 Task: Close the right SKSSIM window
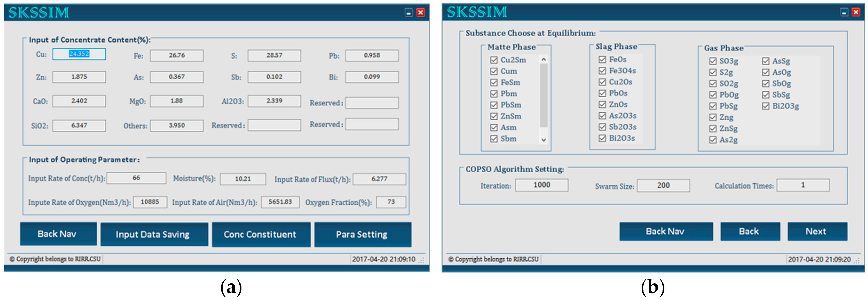pos(856,12)
